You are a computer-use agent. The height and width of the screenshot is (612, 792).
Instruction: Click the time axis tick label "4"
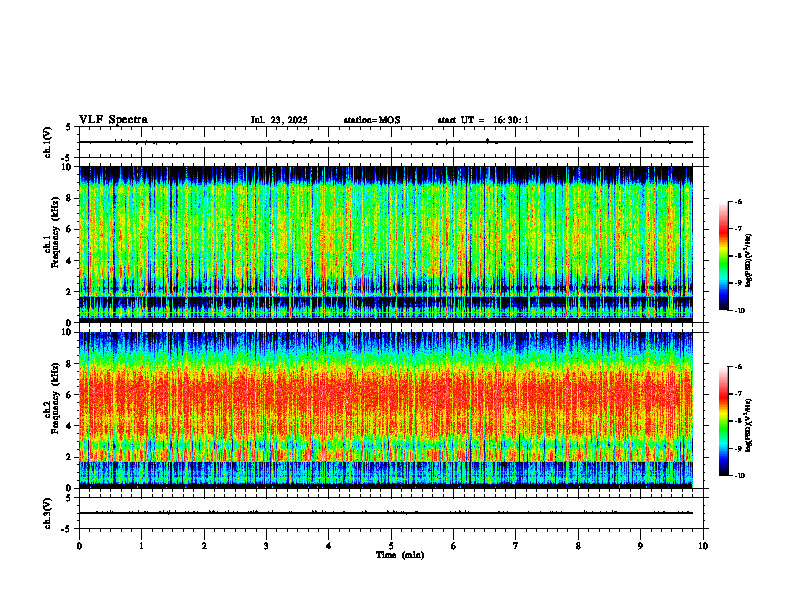[329, 546]
